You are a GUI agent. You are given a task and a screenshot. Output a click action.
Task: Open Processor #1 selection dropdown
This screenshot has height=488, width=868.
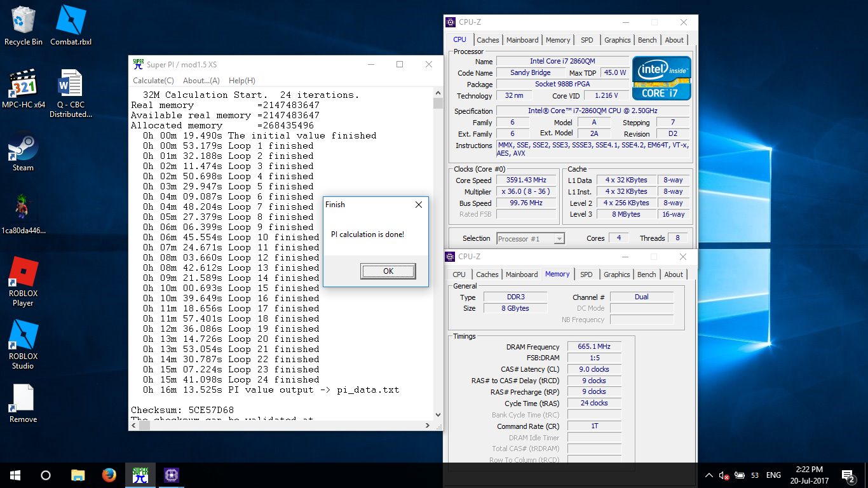tap(531, 239)
